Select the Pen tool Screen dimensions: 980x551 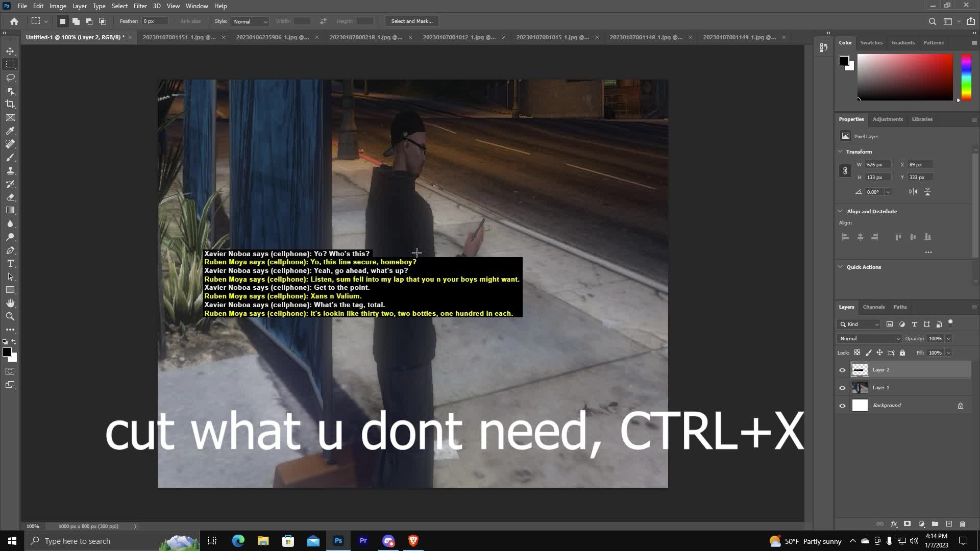(x=10, y=250)
